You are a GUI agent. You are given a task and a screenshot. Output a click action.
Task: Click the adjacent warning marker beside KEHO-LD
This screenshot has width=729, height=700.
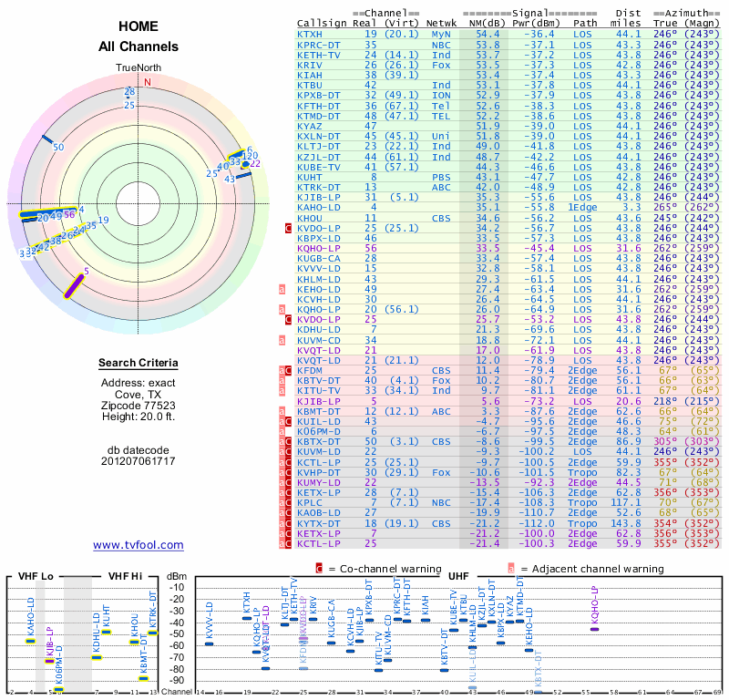pos(282,289)
